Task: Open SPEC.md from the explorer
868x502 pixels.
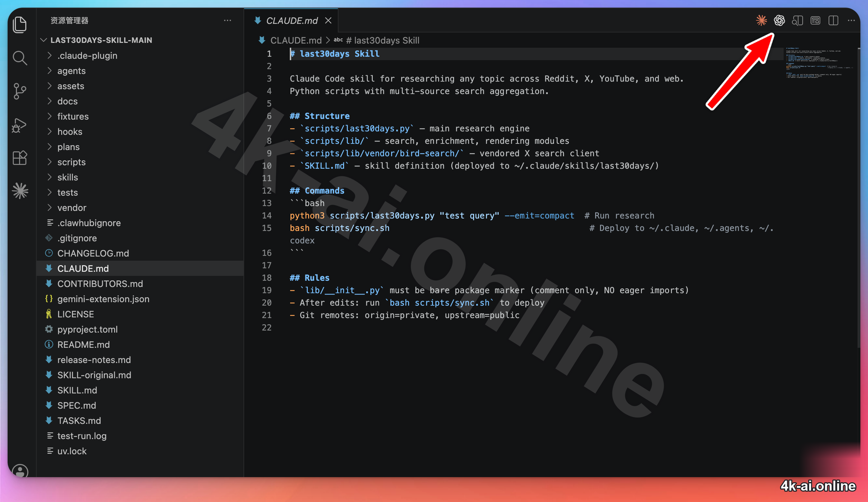Action: [140, 406]
